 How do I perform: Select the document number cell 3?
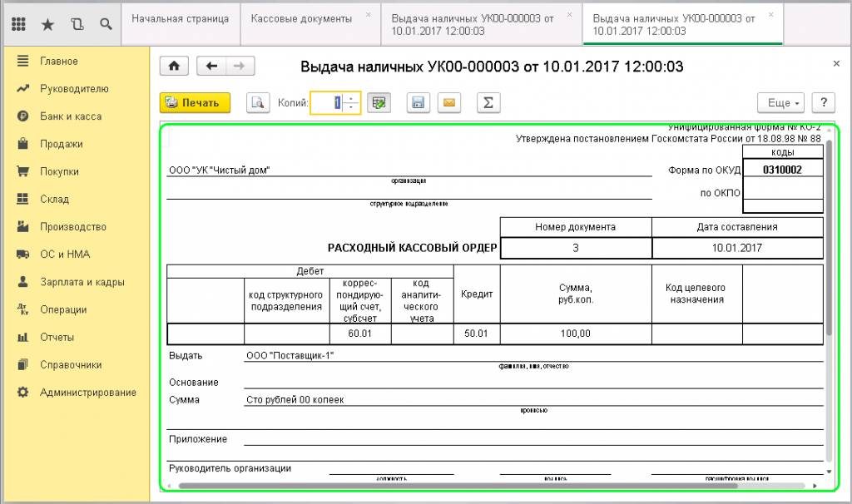coord(576,248)
